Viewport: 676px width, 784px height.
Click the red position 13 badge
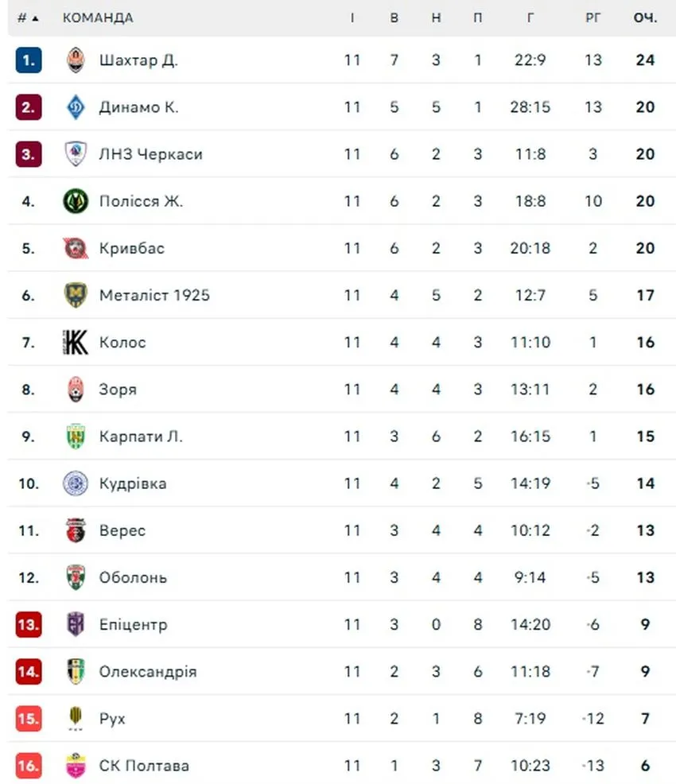(28, 625)
